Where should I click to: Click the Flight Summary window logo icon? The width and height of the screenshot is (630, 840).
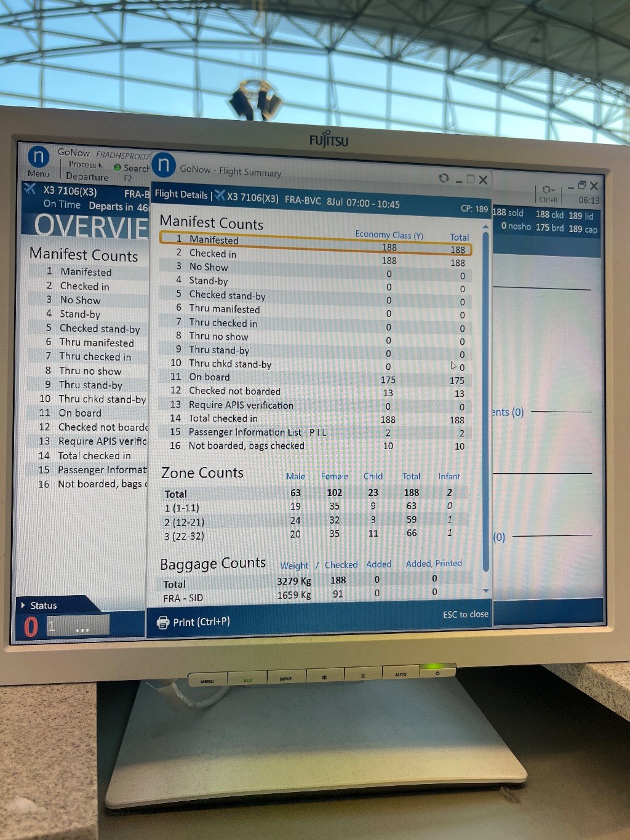tap(164, 165)
